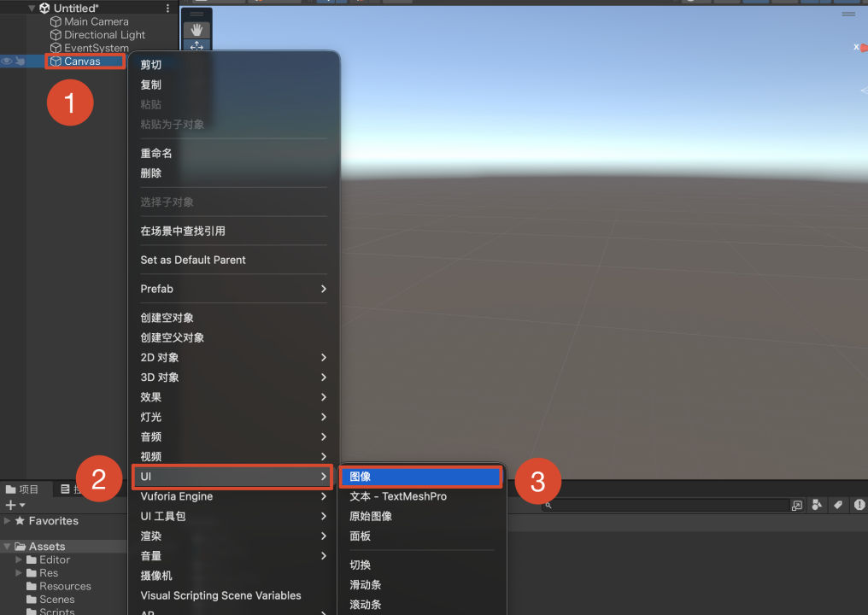Toggle the eye visibility icon for Canvas
Screen dimensions: 868x615
pyautogui.click(x=7, y=61)
